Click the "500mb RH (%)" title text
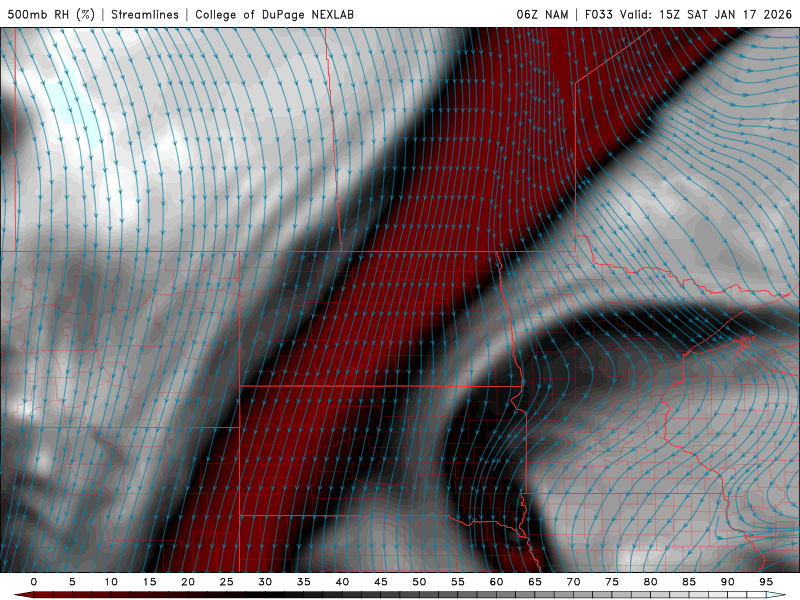 51,14
